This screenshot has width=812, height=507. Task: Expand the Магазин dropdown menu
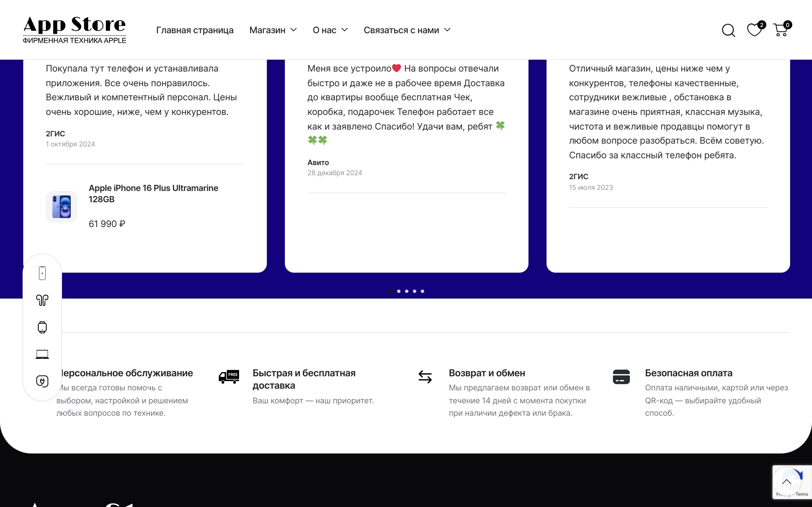tap(273, 30)
